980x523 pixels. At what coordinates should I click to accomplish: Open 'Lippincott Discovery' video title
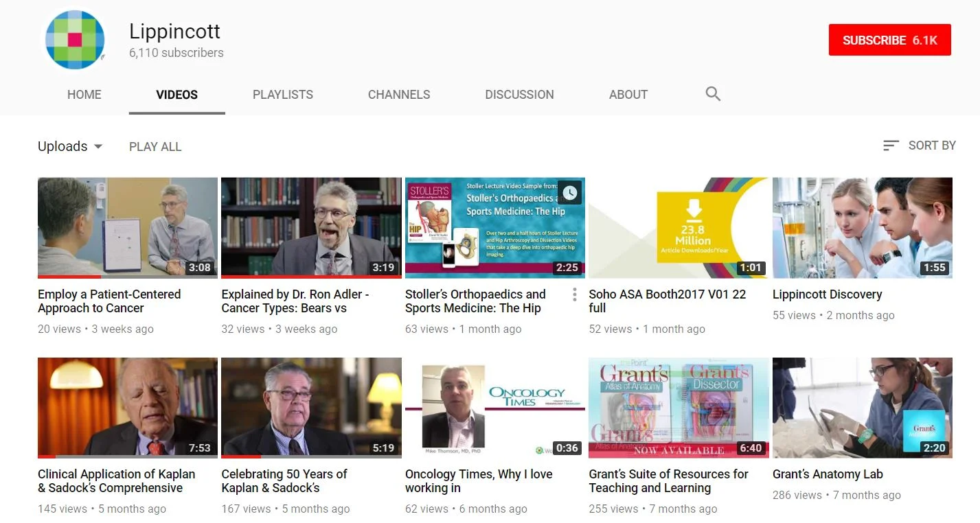click(x=827, y=294)
